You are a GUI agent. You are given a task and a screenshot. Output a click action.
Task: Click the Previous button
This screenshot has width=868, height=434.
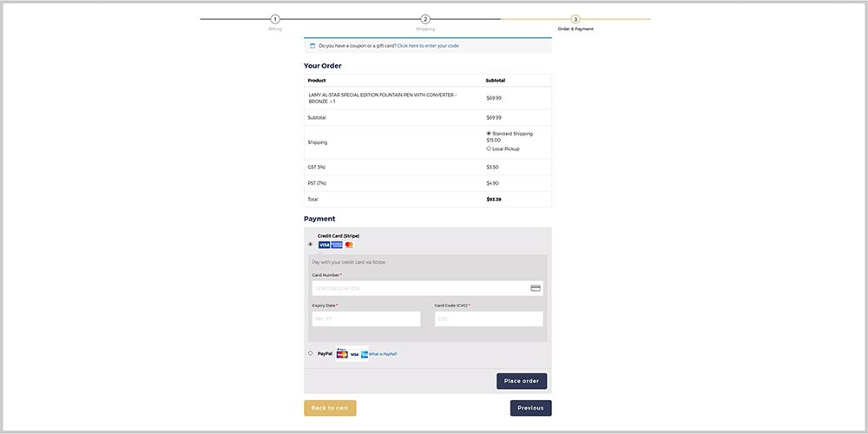(531, 408)
